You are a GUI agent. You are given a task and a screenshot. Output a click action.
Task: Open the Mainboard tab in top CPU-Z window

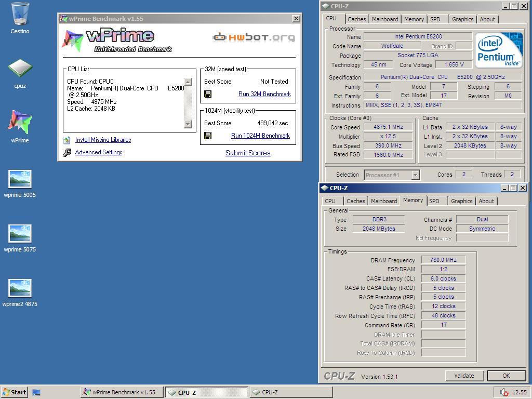(385, 19)
